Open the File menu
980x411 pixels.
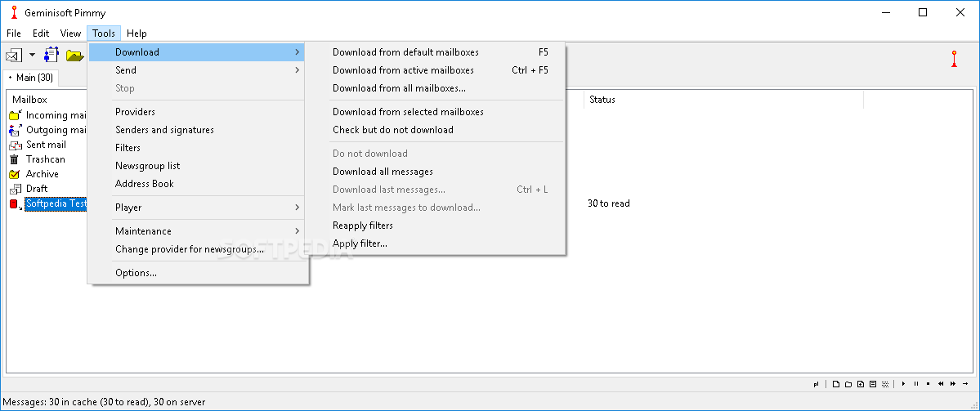coord(14,34)
